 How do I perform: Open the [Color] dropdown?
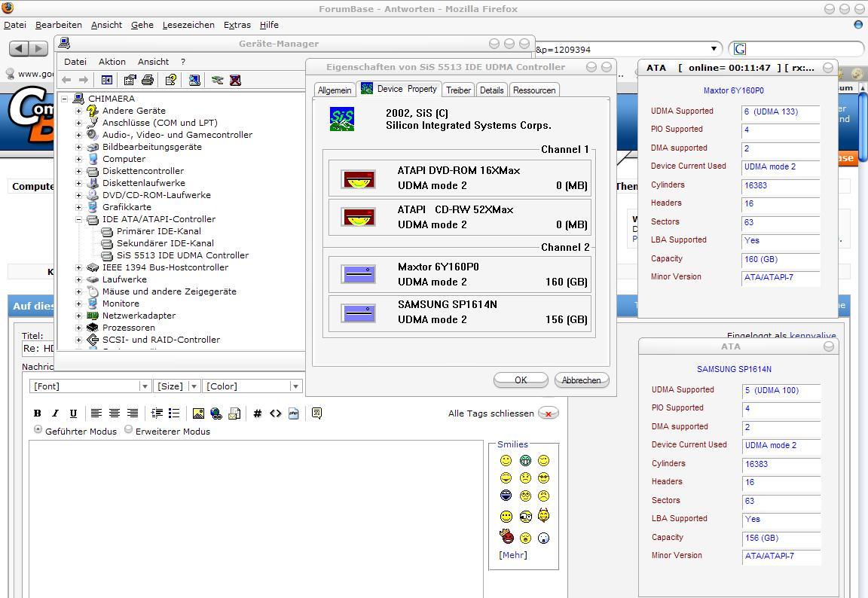tap(252, 386)
